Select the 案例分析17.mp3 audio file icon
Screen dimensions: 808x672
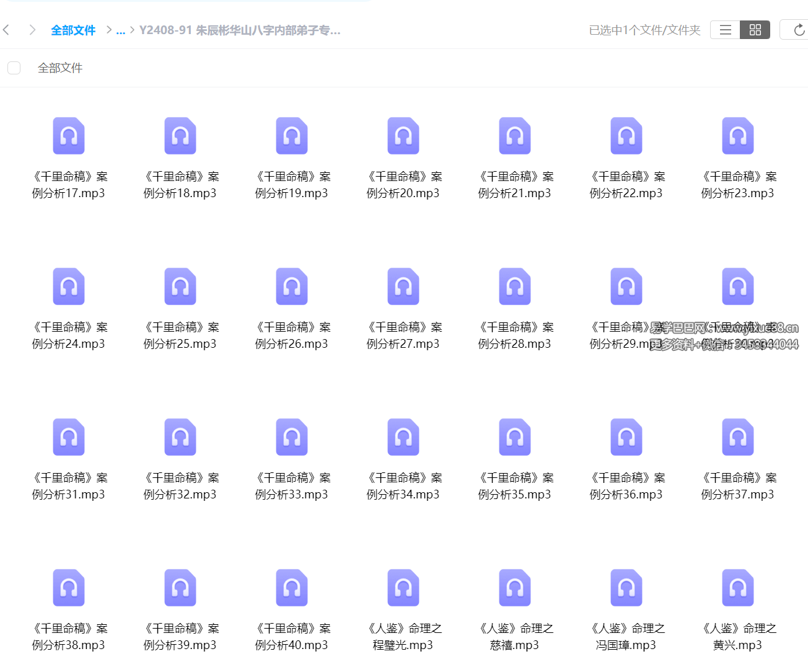pyautogui.click(x=69, y=136)
